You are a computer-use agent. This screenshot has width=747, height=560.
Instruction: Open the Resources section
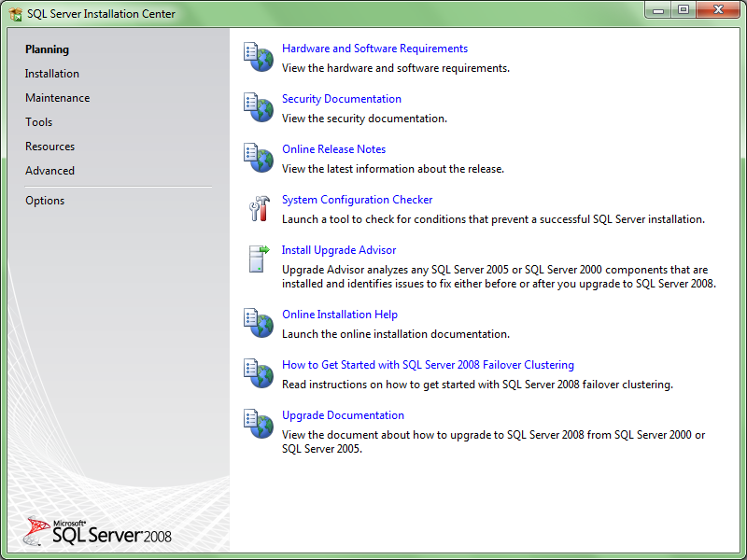click(49, 146)
